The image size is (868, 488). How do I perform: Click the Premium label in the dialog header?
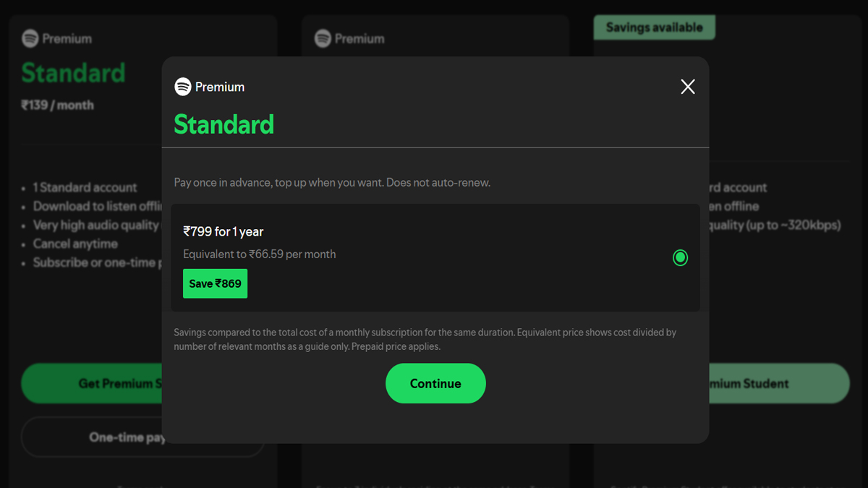pos(220,87)
